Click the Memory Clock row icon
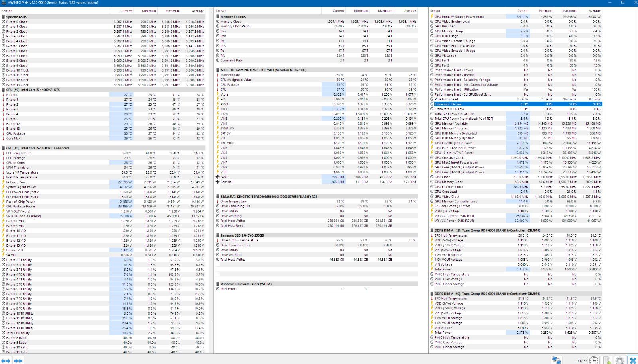638x364 pixels. (218, 22)
